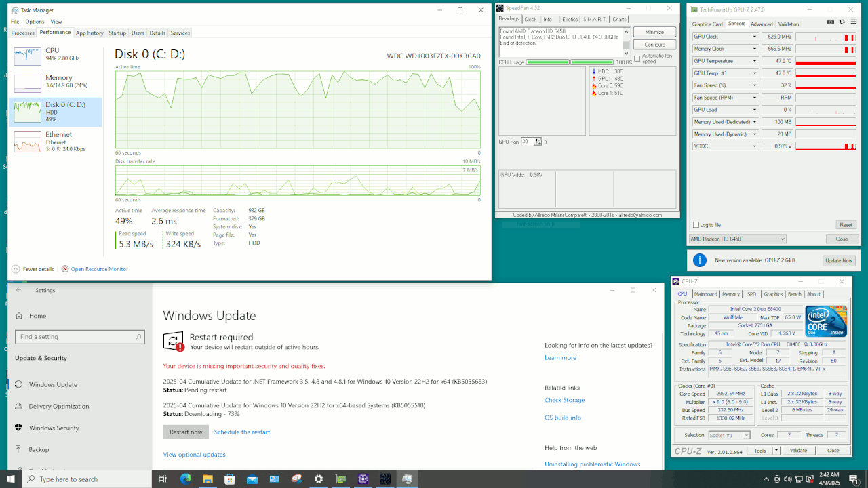Click the Settings back arrow

[19, 290]
